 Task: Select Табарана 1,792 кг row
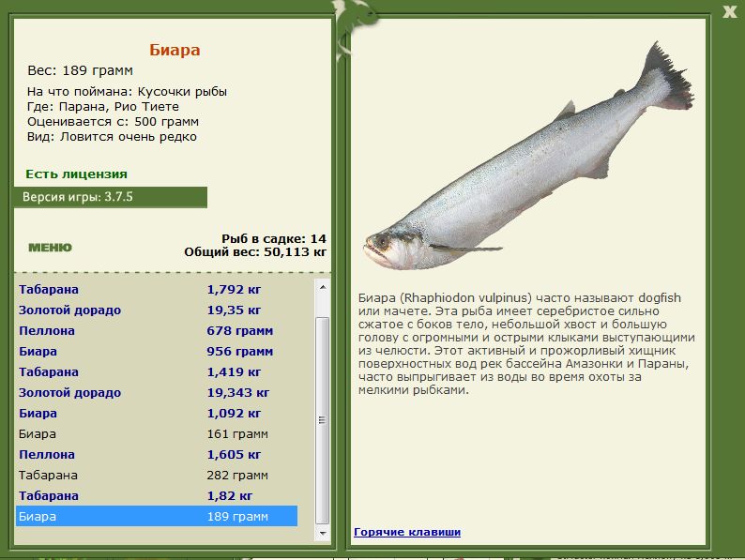[157, 289]
